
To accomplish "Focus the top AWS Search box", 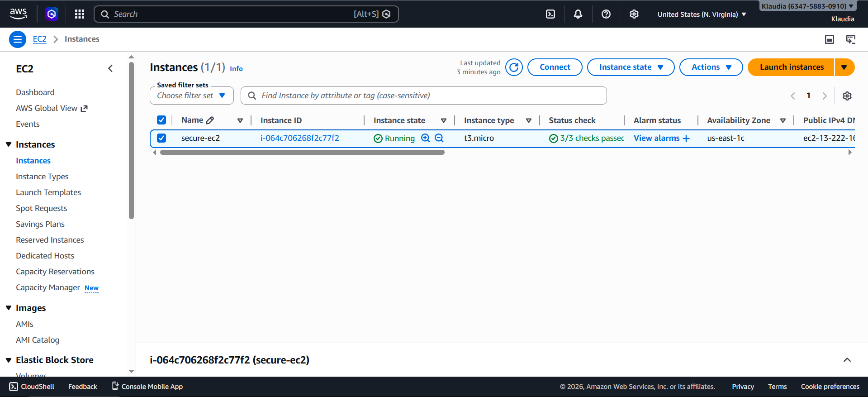I will pyautogui.click(x=246, y=14).
